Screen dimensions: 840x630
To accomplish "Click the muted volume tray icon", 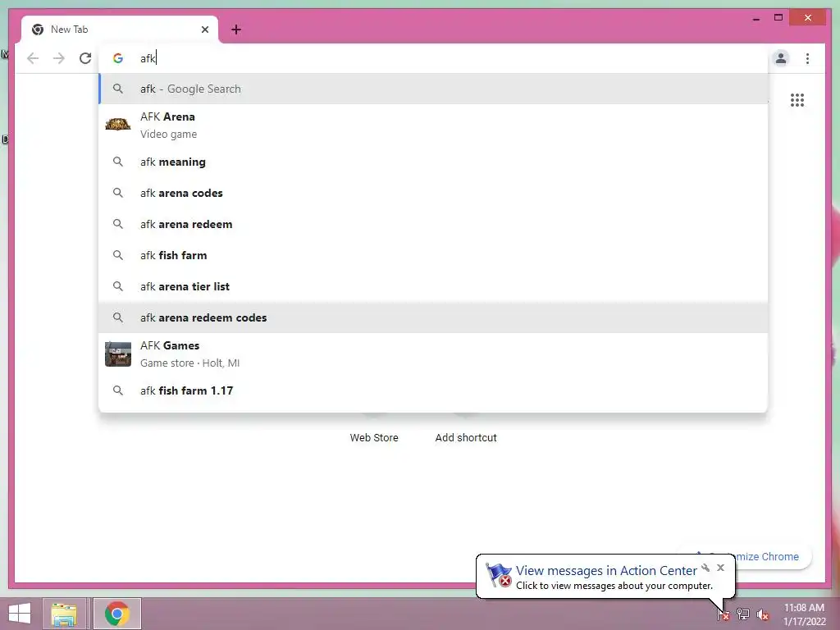I will point(762,614).
